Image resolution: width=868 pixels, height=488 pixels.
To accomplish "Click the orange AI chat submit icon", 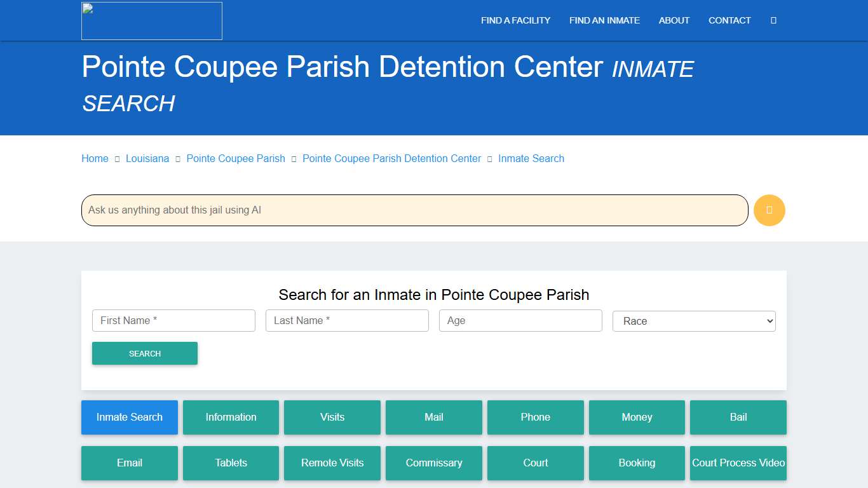I will pyautogui.click(x=769, y=210).
